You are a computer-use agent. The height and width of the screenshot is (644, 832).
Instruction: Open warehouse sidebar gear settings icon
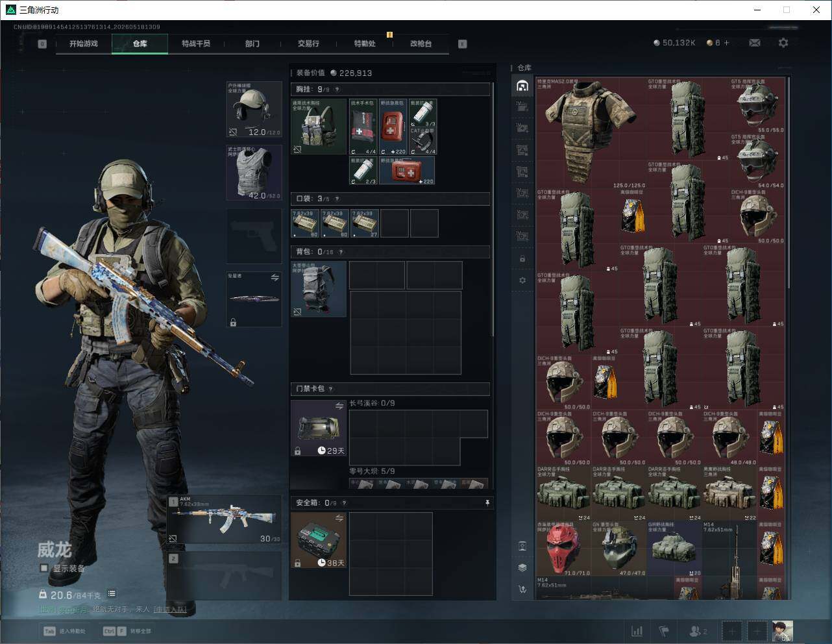coord(522,280)
